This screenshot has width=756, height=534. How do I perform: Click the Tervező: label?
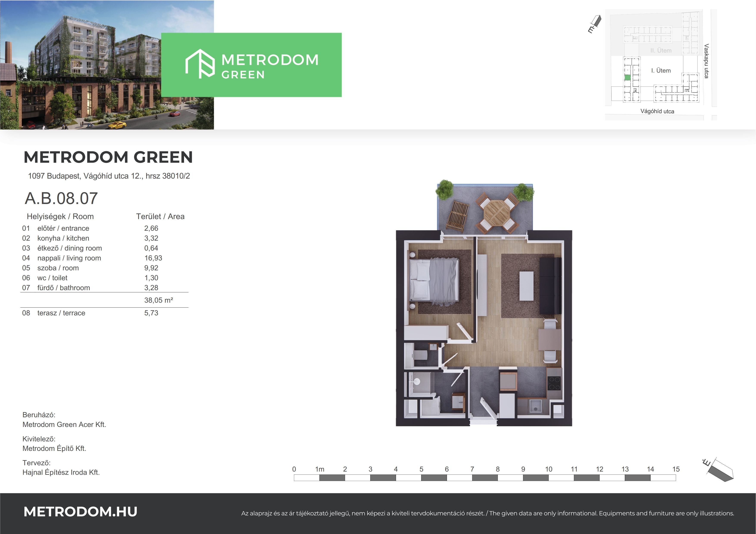click(37, 463)
